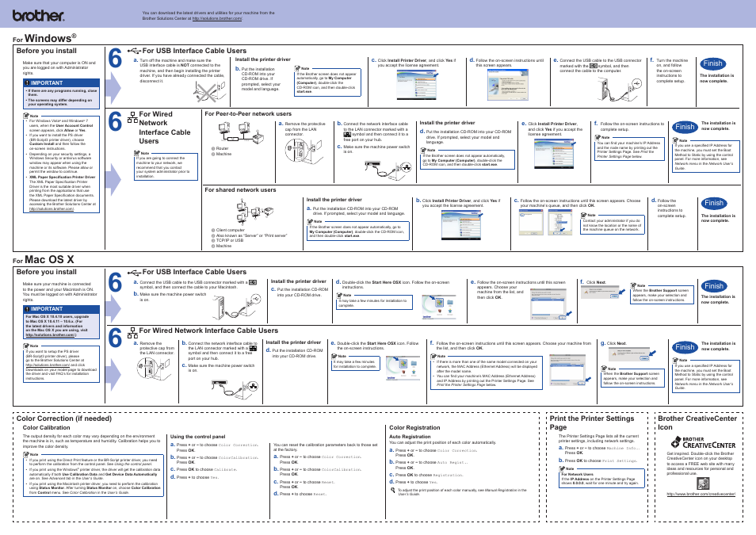Open the Start Here OSX screenshot in Mac USB step d
The height and width of the screenshot is (535, 756).
pyautogui.click(x=439, y=307)
